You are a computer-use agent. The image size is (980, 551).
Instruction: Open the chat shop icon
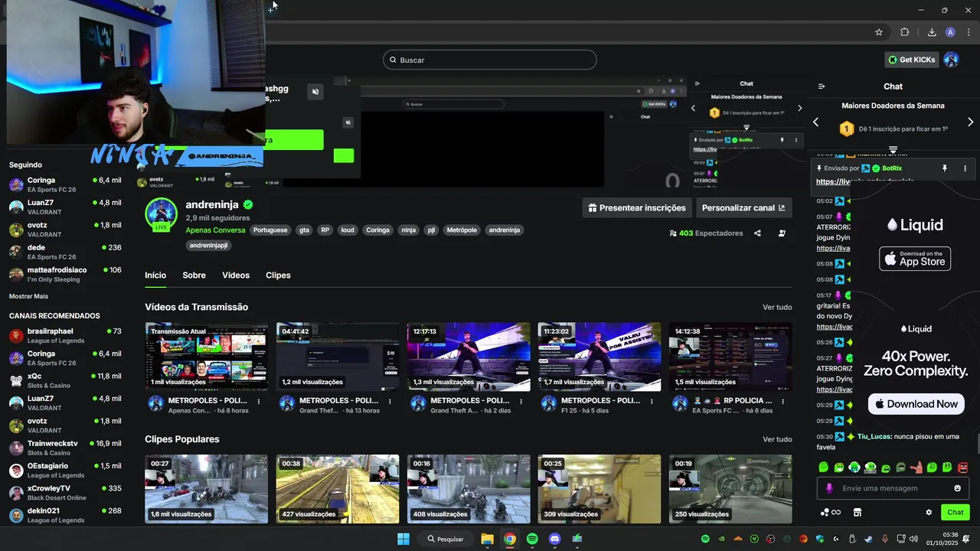coord(857,513)
